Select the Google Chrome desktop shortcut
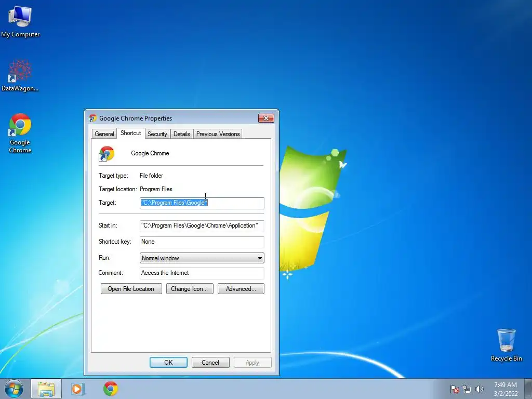Image resolution: width=532 pixels, height=399 pixels. (20, 134)
